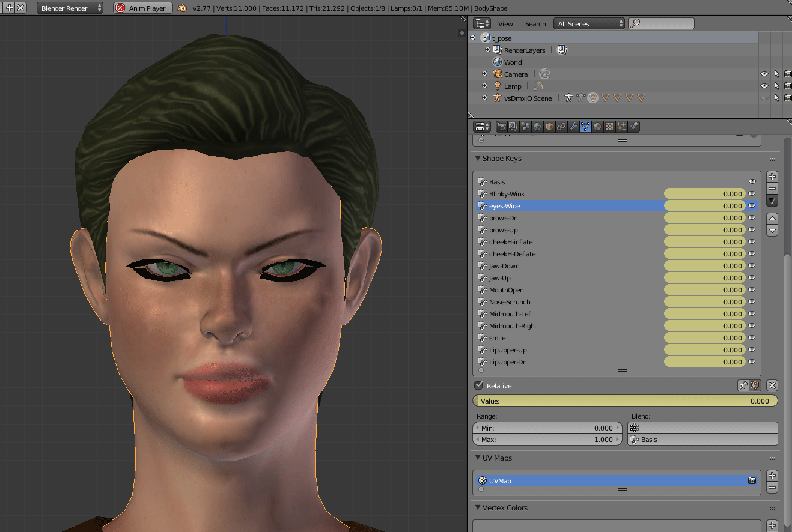Open the Render properties tab (camera icon)
792x532 pixels.
click(x=501, y=127)
